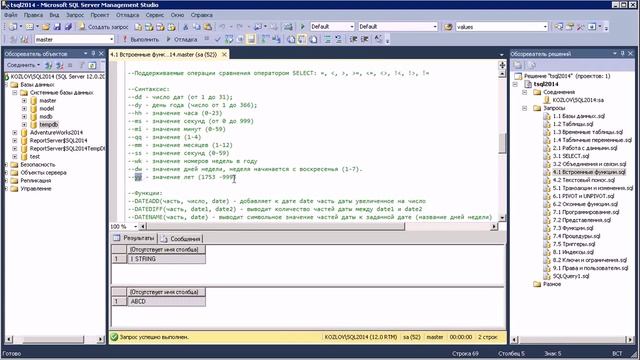
Task: Click the Cut scissors icon
Action: [x=185, y=27]
